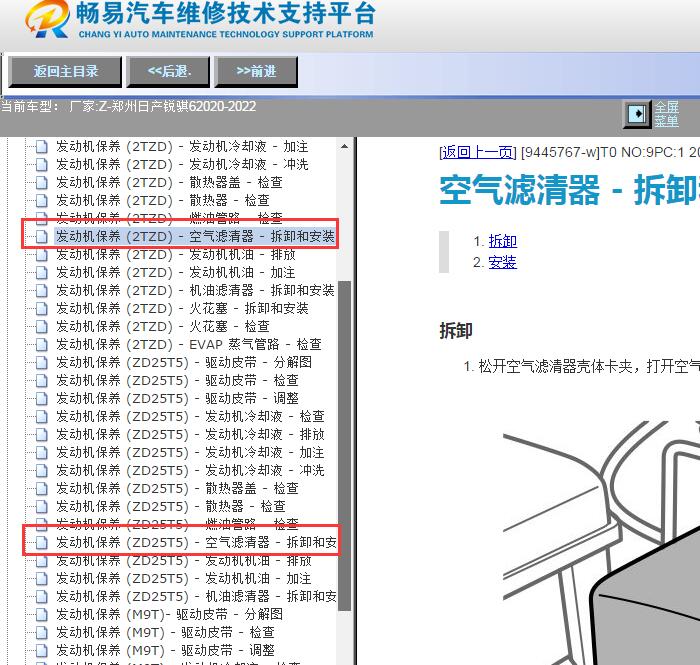The width and height of the screenshot is (700, 665).
Task: Click the tree panel vertical scrollbar thumb
Action: (x=344, y=445)
